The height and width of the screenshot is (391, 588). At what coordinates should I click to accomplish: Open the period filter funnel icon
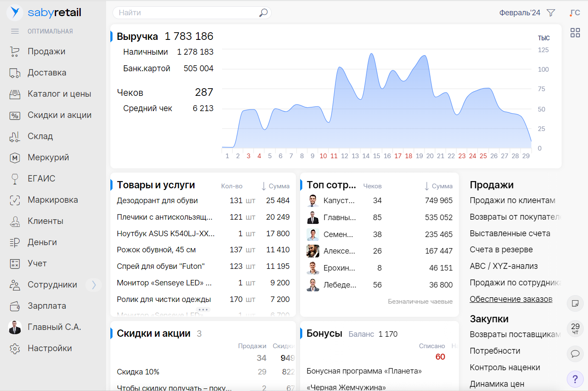pos(551,13)
